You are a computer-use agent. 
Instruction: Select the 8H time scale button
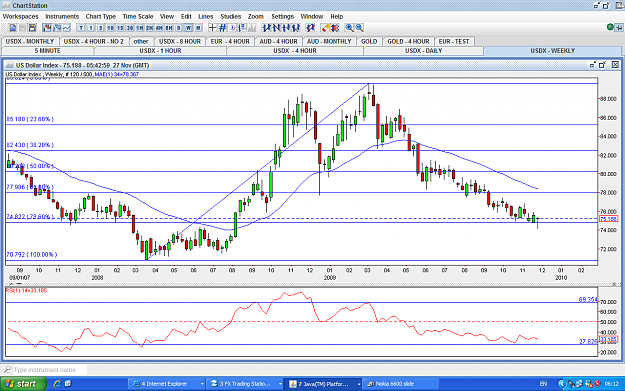point(169,28)
